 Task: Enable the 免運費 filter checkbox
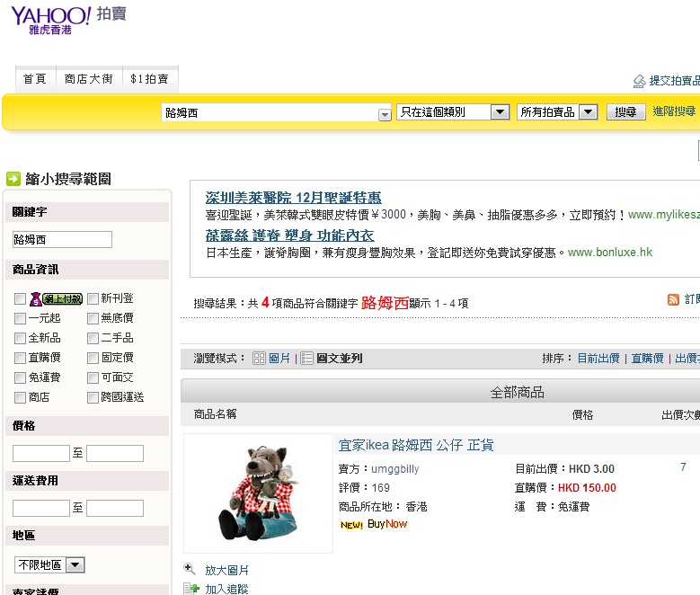point(21,377)
